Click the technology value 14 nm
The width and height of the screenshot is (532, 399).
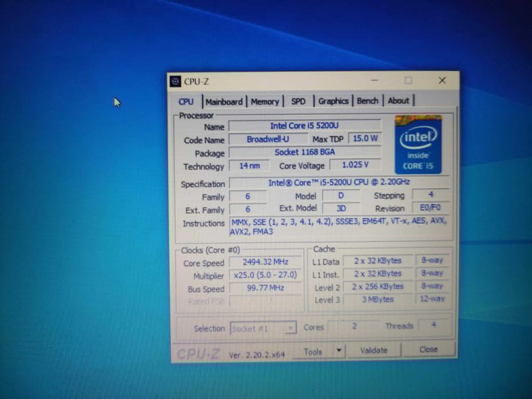coord(249,166)
